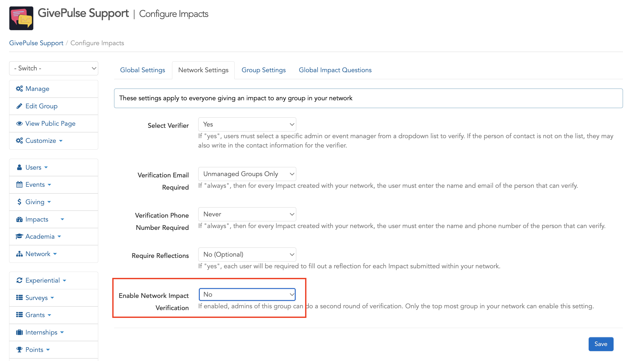Open the View Public Page link

(54, 124)
